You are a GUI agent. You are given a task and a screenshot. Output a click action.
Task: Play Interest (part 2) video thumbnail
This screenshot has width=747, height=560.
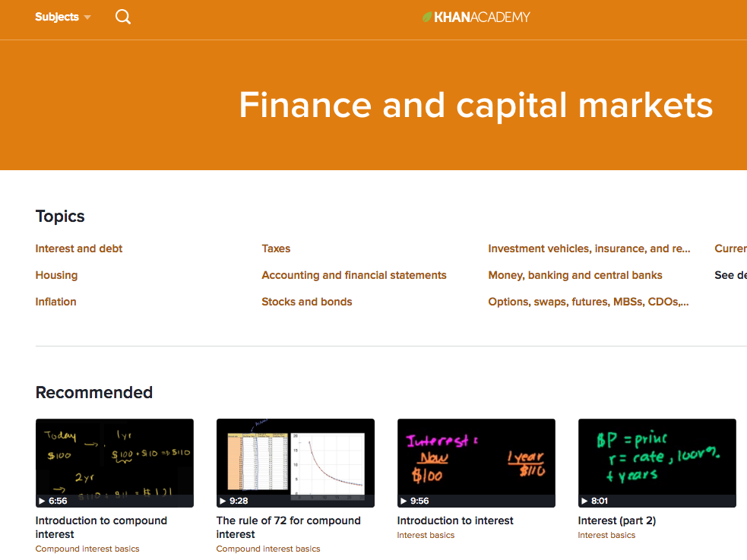[x=657, y=463]
